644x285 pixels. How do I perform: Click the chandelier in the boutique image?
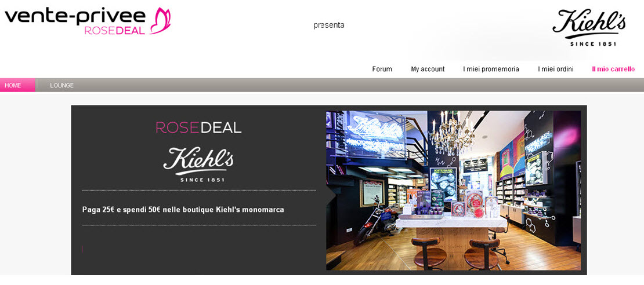(x=451, y=133)
